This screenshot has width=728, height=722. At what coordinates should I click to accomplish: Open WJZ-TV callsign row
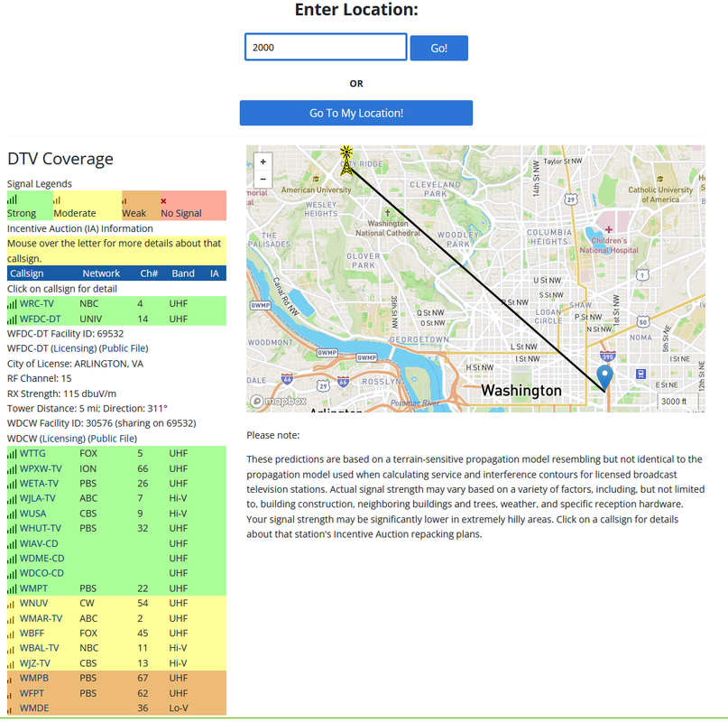(116, 663)
